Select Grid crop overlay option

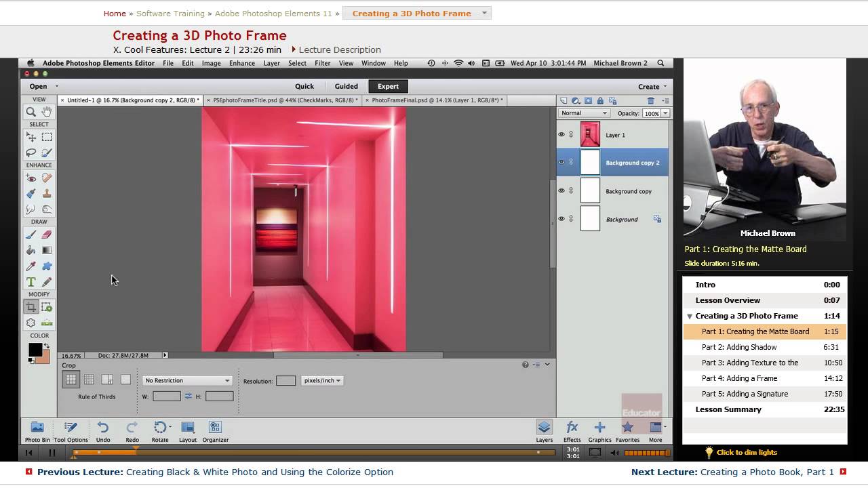click(89, 380)
